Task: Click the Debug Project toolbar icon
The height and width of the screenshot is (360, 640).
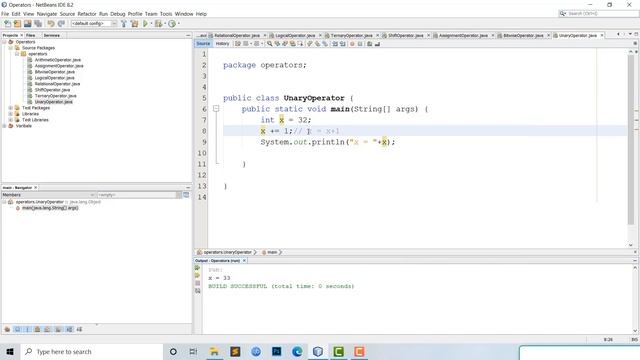Action: [158, 24]
